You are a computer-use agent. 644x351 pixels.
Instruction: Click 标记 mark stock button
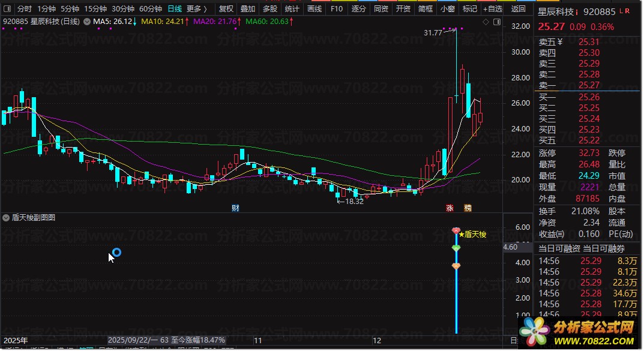[x=469, y=8]
